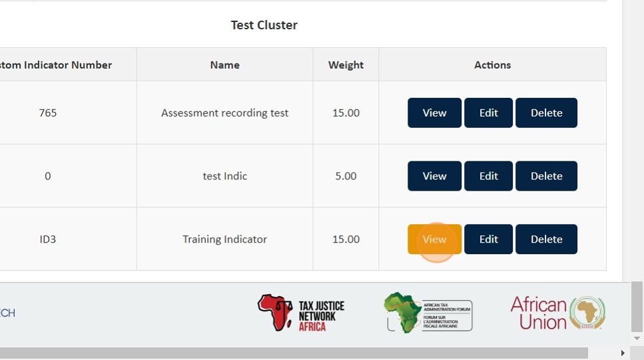View the Assessment recording test indicator
The image size is (644, 360).
coord(434,113)
